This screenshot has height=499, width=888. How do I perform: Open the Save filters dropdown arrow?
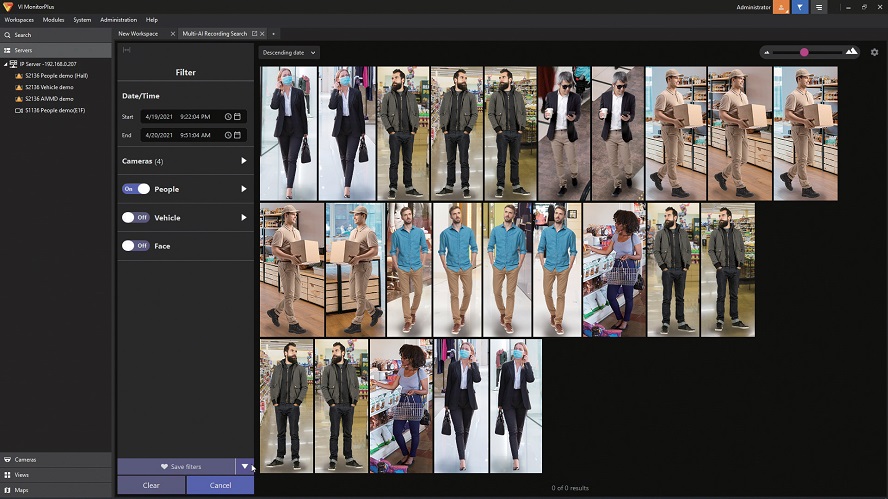pyautogui.click(x=244, y=467)
